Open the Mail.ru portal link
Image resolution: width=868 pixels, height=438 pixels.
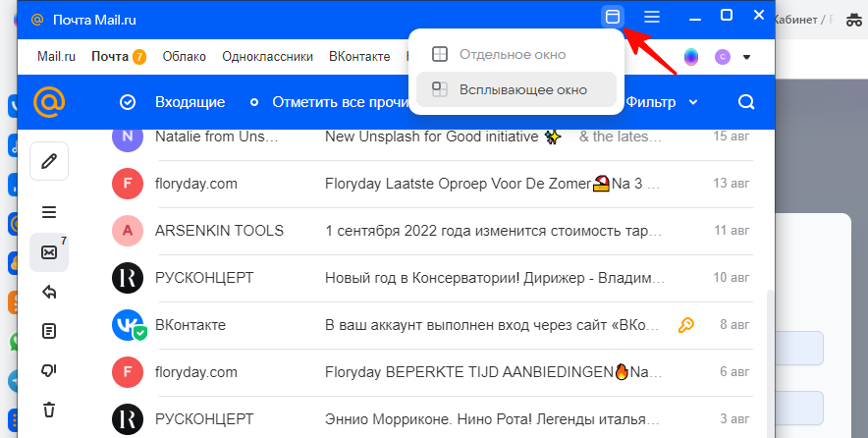57,57
